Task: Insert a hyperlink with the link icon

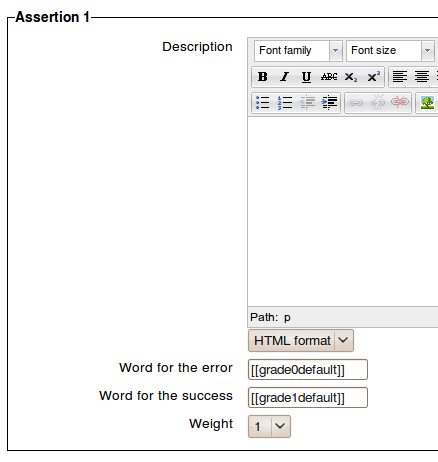Action: (x=355, y=103)
